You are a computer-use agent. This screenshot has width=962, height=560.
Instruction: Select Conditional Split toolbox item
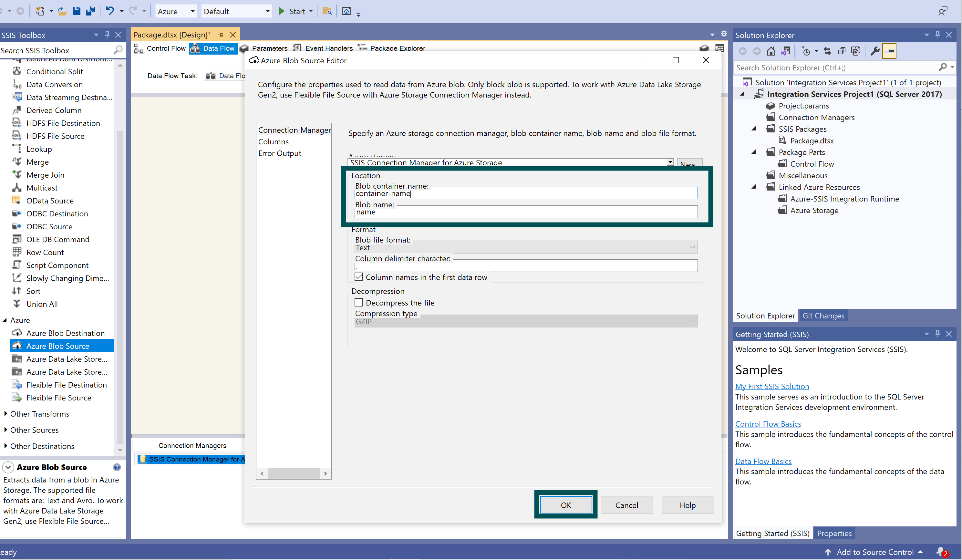click(62, 71)
